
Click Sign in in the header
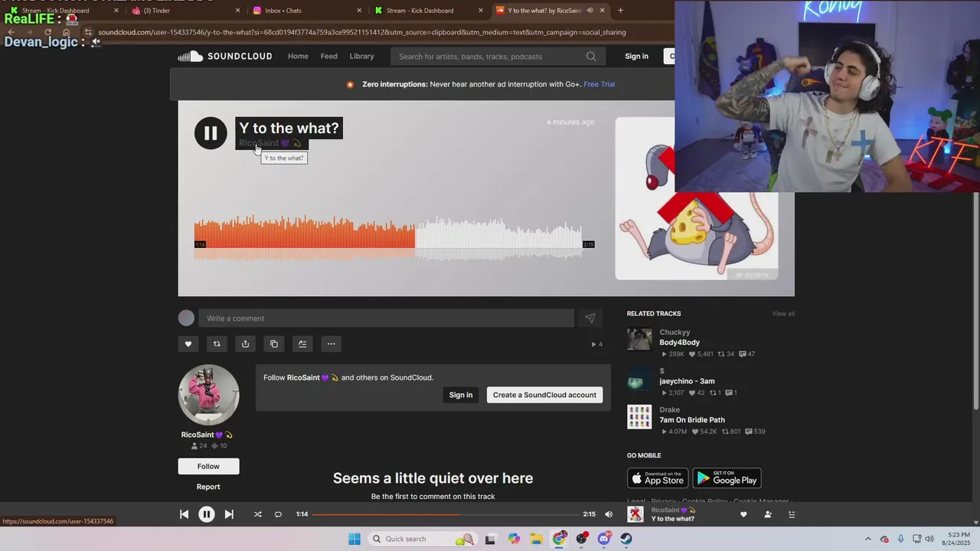[636, 57]
